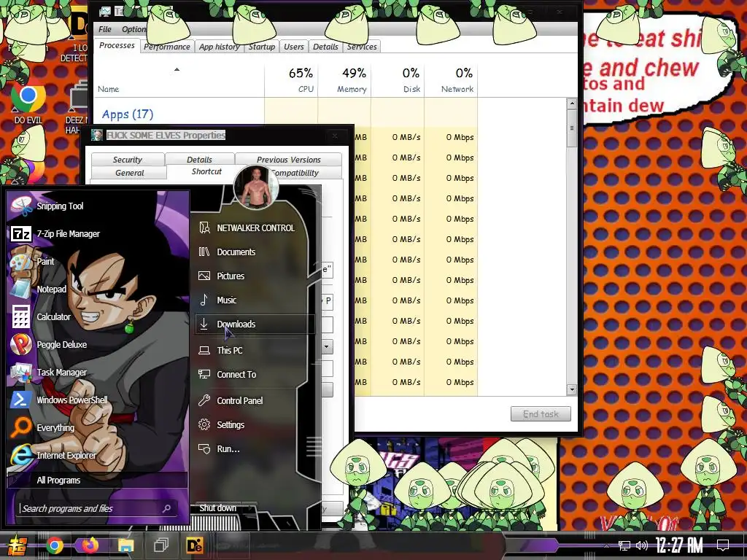Open Task Manager icon in Start menu
The width and height of the screenshot is (747, 560).
21,372
